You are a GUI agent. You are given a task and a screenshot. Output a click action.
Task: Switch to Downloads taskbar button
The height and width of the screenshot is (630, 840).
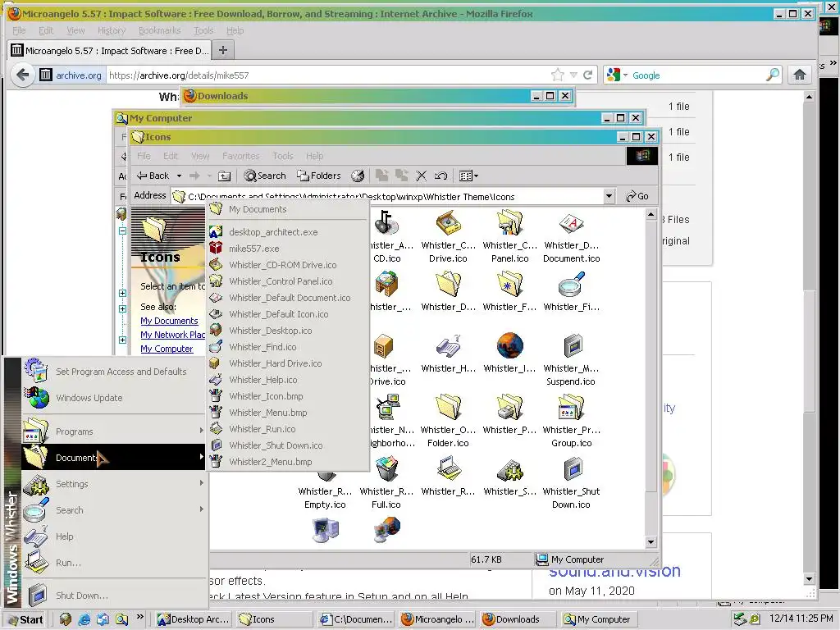[516, 619]
